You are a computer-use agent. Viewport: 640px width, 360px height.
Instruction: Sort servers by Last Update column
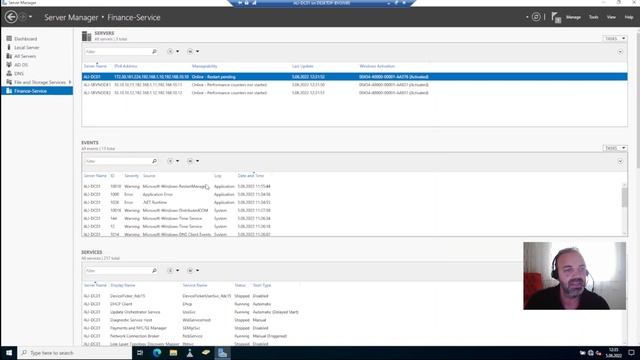[x=302, y=66]
